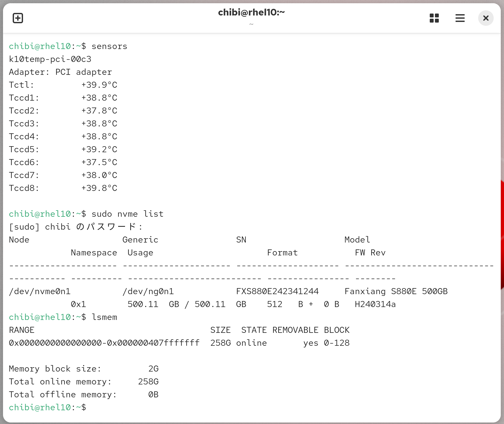The height and width of the screenshot is (424, 504).
Task: Show the tab overview grid
Action: [x=434, y=18]
